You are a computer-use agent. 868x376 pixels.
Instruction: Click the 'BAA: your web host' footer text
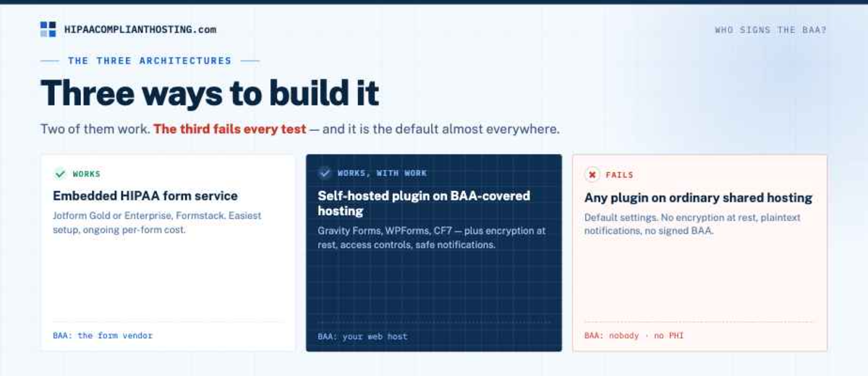point(362,336)
